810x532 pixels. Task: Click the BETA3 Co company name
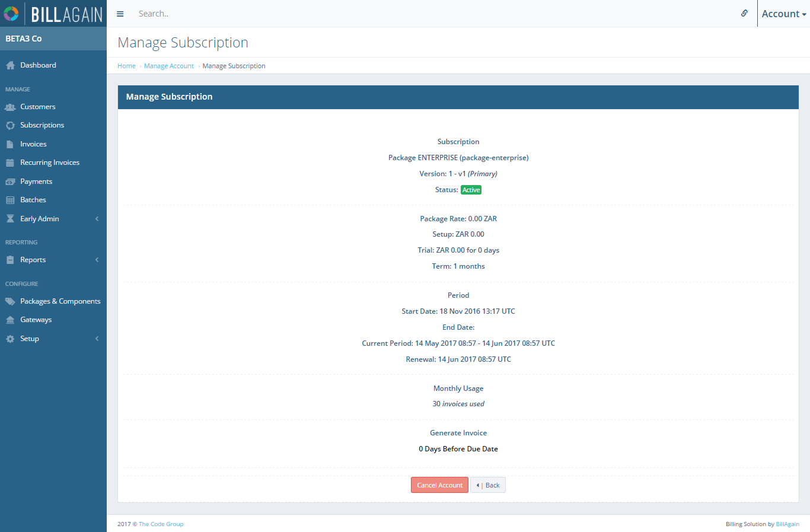coord(24,39)
